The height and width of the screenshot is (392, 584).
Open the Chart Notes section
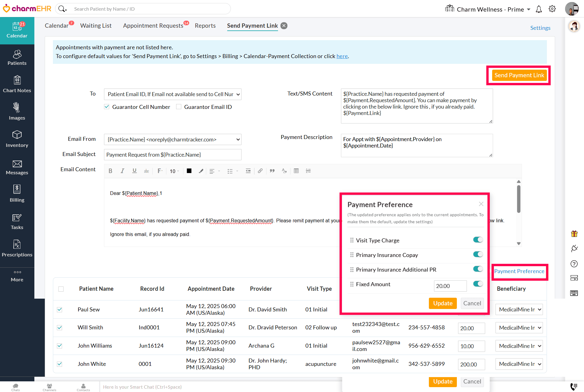click(x=17, y=84)
